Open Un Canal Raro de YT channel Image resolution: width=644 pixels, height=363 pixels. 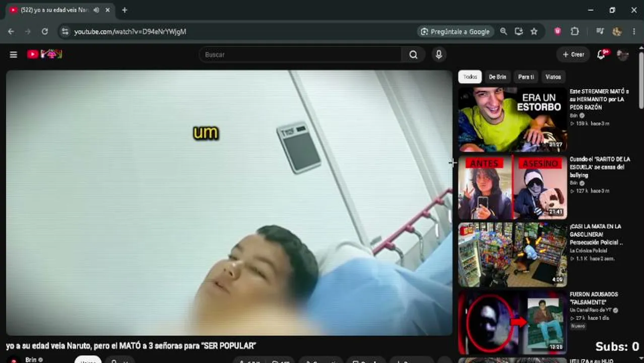pos(592,310)
